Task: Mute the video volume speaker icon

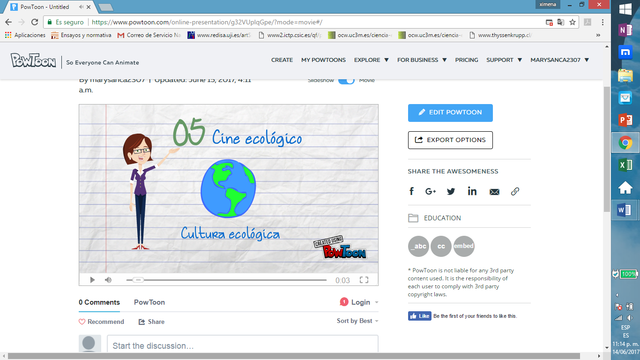Action: click(x=108, y=280)
